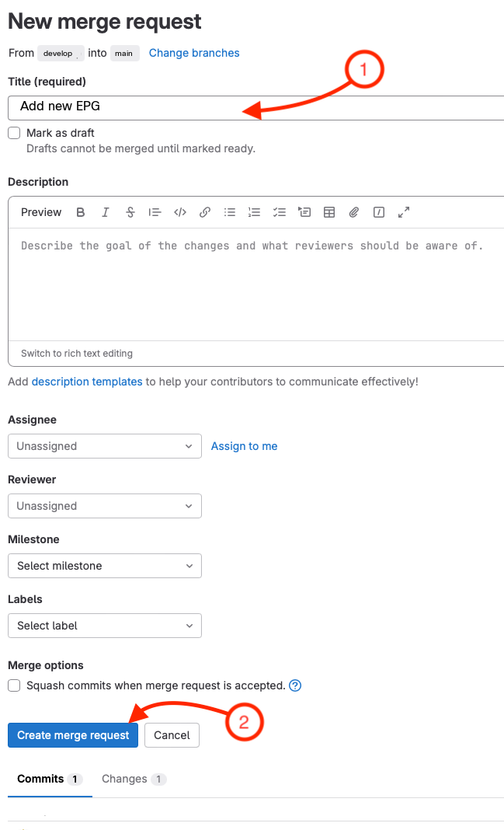Show the description Preview
The image size is (504, 830).
pos(41,212)
